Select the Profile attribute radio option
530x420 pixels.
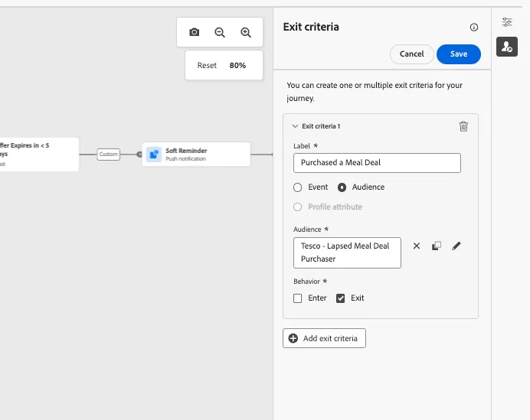point(297,207)
